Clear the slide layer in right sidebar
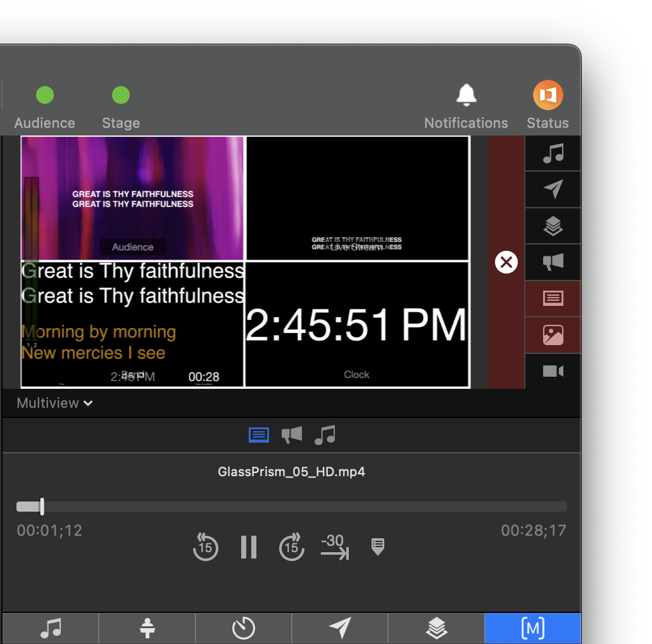This screenshot has width=652, height=644. click(x=553, y=298)
